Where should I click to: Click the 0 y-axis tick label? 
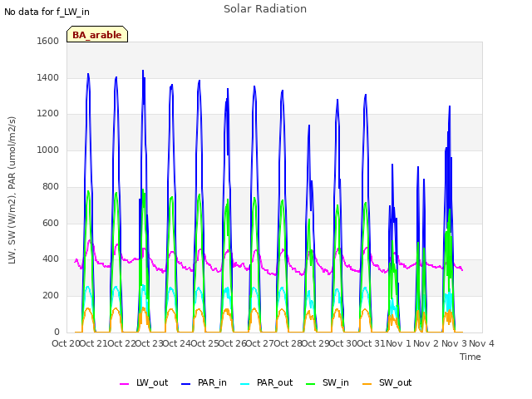click(57, 332)
